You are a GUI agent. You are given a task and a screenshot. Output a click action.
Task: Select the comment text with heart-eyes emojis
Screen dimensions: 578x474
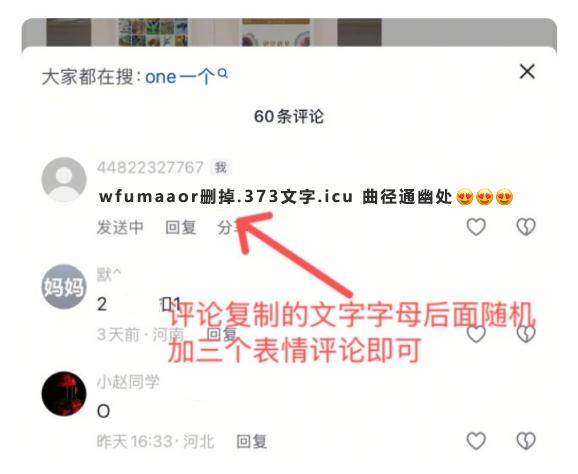pos(306,197)
